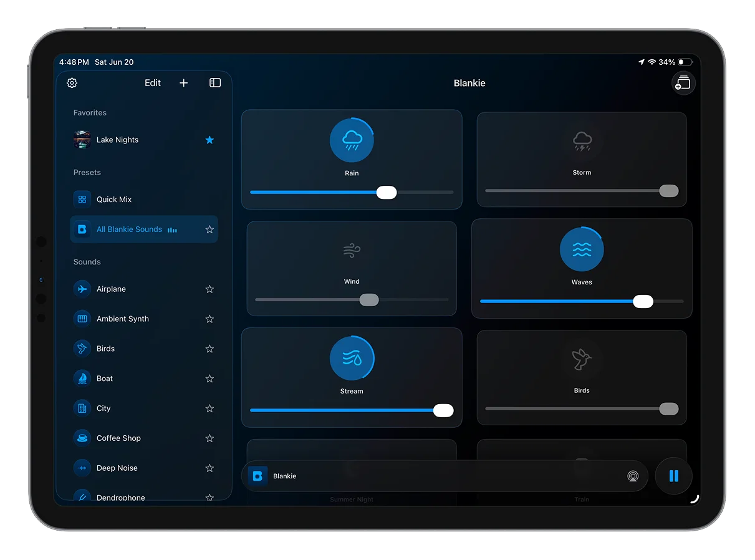Toggle star for Ambient Synth
This screenshot has width=755, height=560.
point(209,319)
